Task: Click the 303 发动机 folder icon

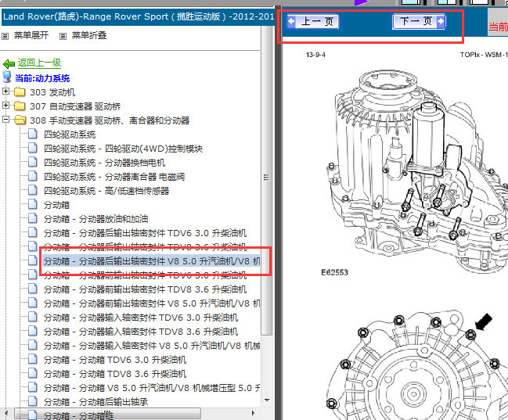Action: (20, 92)
